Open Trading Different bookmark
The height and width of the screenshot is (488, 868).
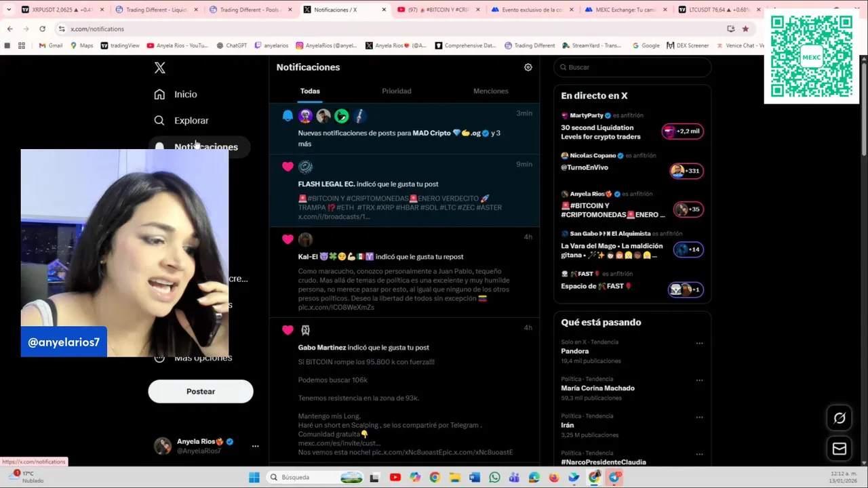coord(530,45)
